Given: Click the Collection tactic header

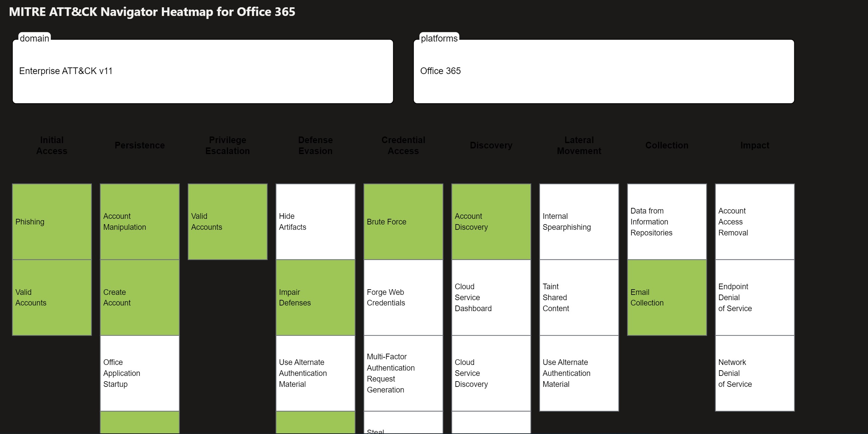Looking at the screenshot, I should (x=667, y=145).
